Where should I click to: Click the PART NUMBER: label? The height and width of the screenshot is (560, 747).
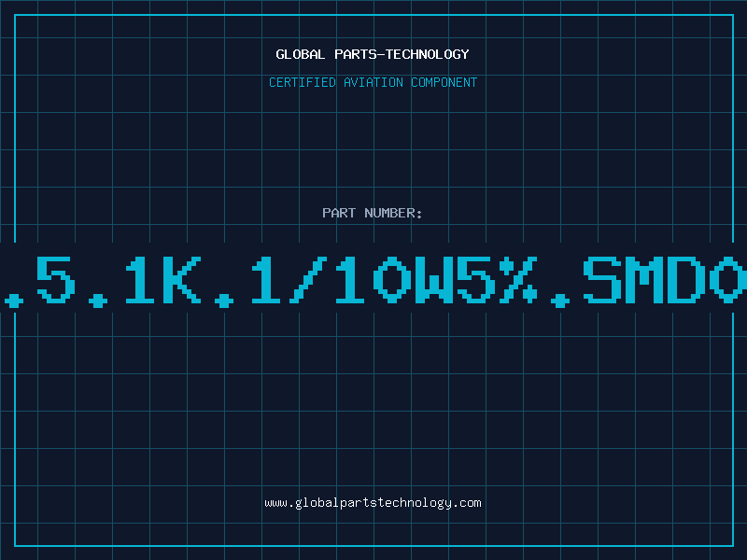coord(373,213)
